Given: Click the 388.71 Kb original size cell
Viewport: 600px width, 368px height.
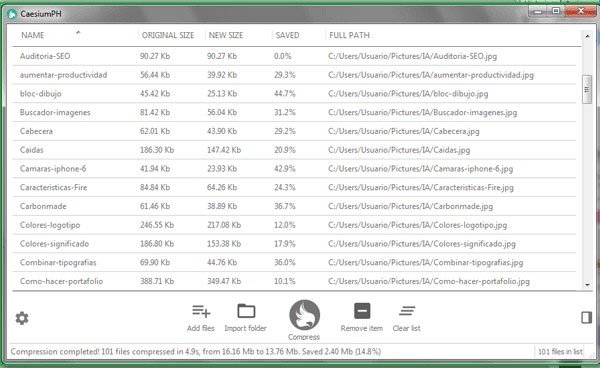Looking at the screenshot, I should [157, 281].
